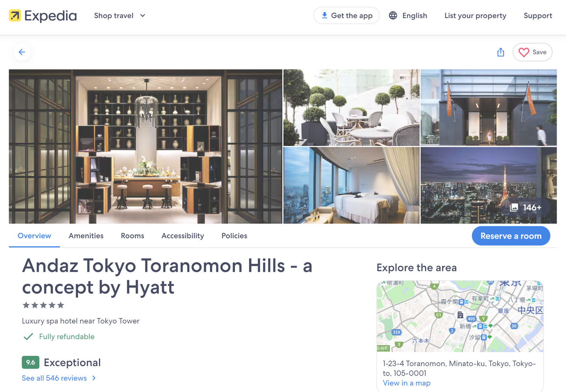This screenshot has height=392, width=566.
Task: Open the main lobby shop photo
Action: 145,146
